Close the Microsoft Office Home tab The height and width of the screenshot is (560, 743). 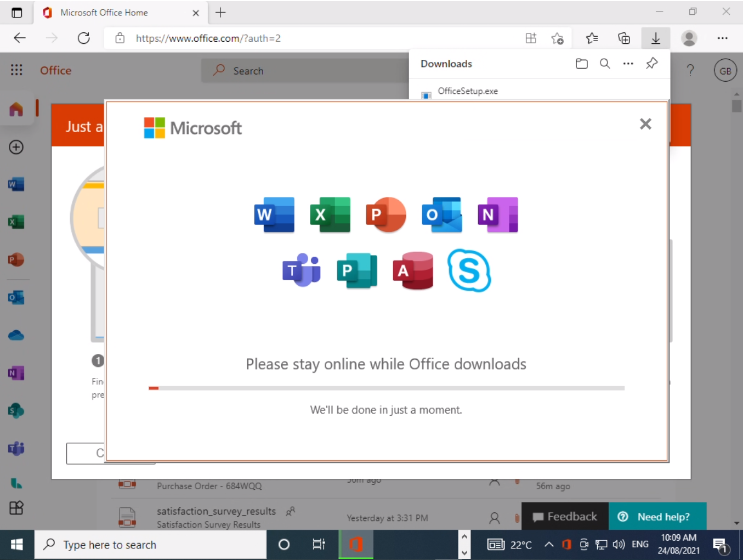(196, 13)
